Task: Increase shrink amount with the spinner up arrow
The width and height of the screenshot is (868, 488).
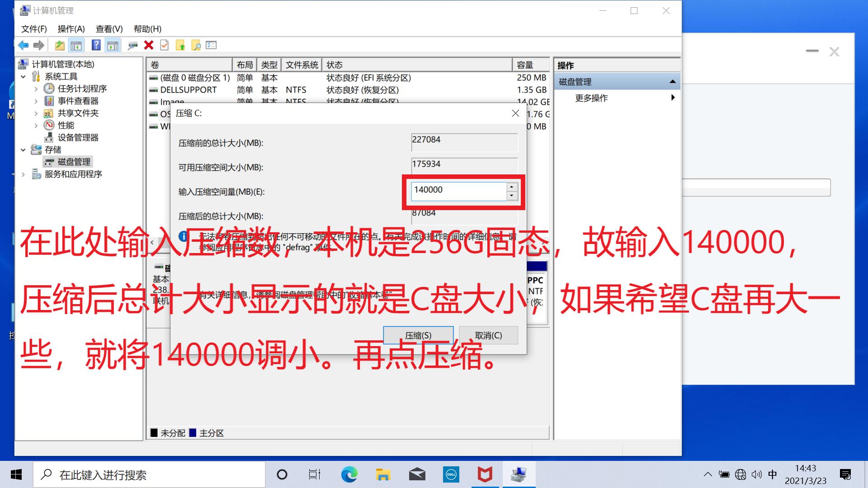Action: click(x=511, y=186)
